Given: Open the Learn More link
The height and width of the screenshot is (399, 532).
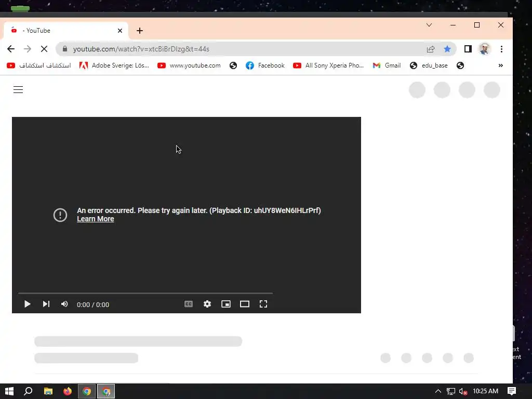Looking at the screenshot, I should (x=96, y=219).
